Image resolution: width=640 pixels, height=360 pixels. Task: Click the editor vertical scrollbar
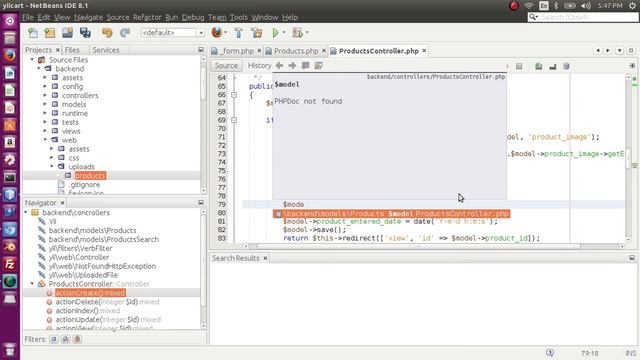[629, 158]
